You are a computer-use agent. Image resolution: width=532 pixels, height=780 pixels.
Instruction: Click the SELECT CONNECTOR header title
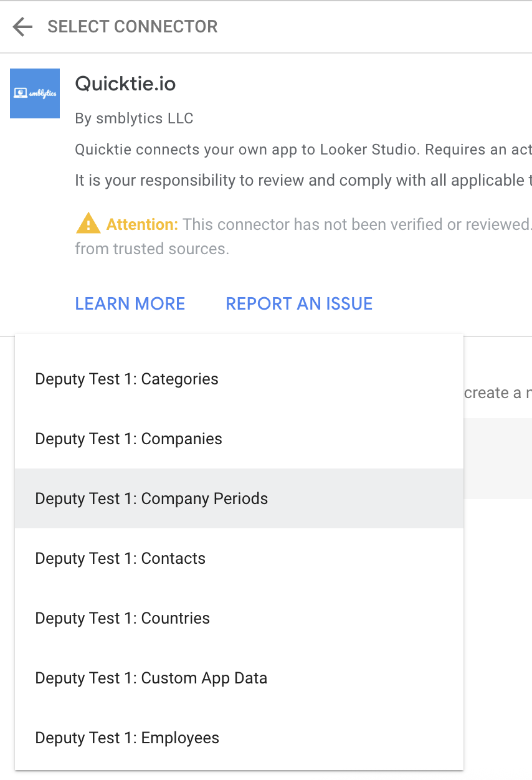(x=133, y=27)
